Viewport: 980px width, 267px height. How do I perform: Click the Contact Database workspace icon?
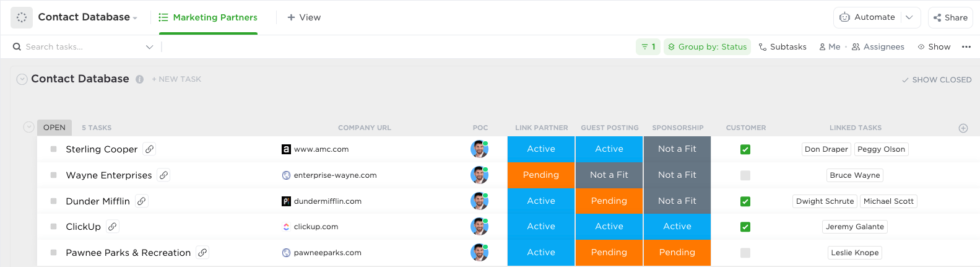point(22,17)
